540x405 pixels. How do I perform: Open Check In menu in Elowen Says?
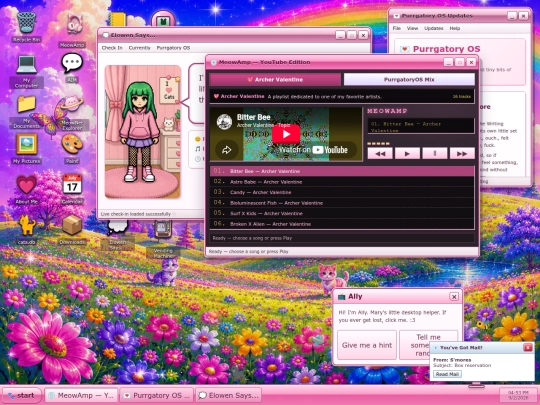pos(112,48)
